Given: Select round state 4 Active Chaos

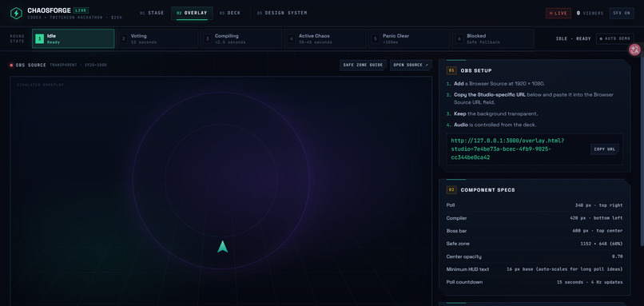Looking at the screenshot, I should (x=325, y=38).
